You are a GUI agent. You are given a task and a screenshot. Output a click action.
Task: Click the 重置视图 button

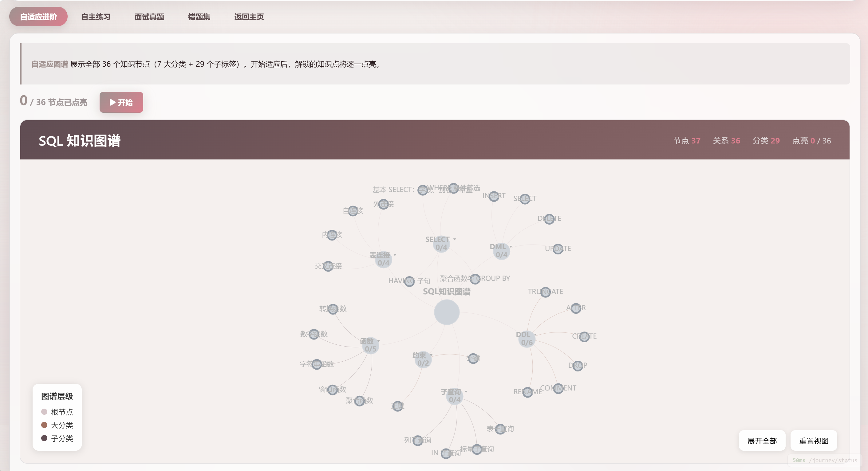(x=813, y=440)
